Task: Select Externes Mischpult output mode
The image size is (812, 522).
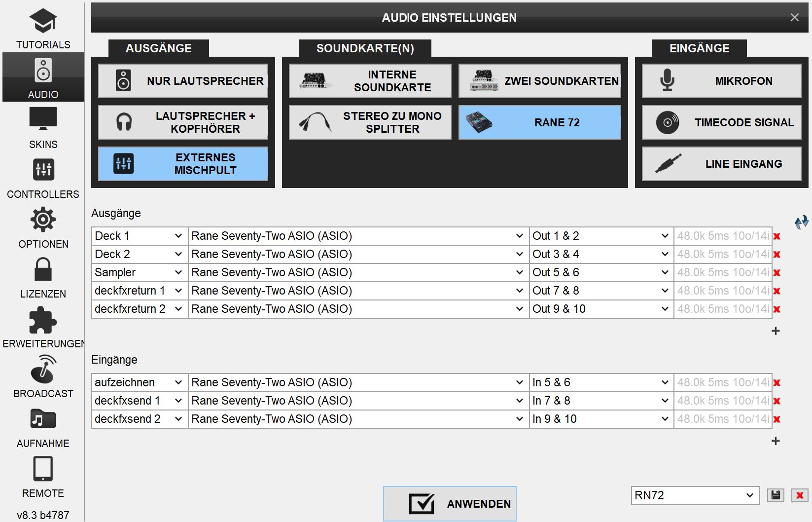Action: (183, 164)
